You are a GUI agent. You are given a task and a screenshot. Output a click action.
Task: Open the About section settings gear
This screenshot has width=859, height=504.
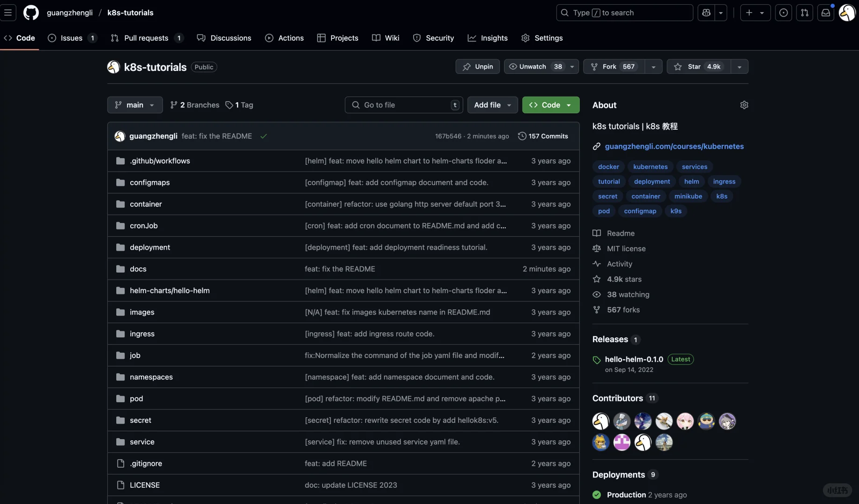744,105
